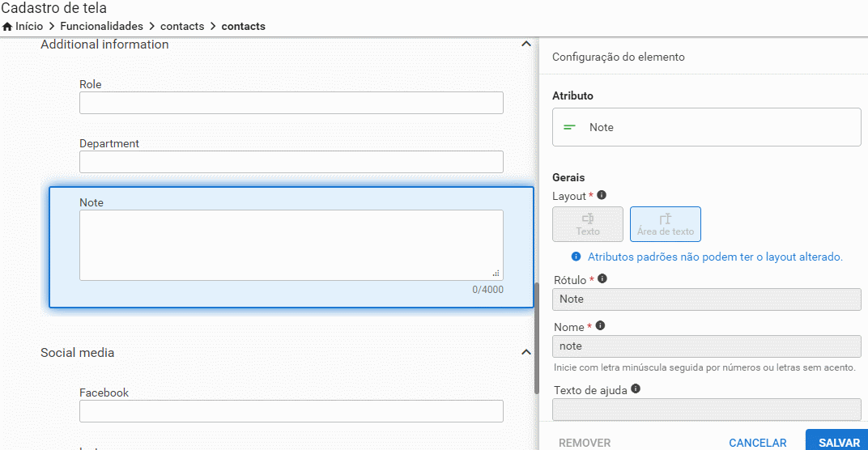Click the CANCELAR button
Image resolution: width=868 pixels, height=450 pixels.
click(x=757, y=442)
